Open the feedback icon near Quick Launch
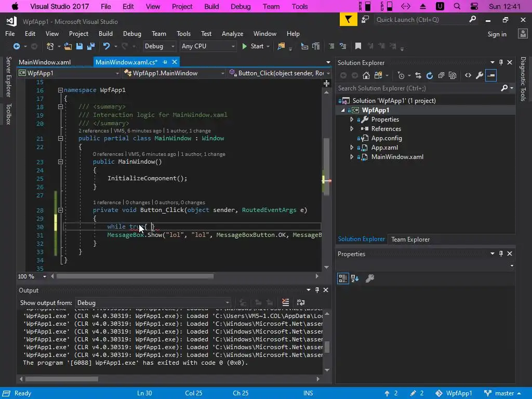532x399 pixels. point(365,20)
